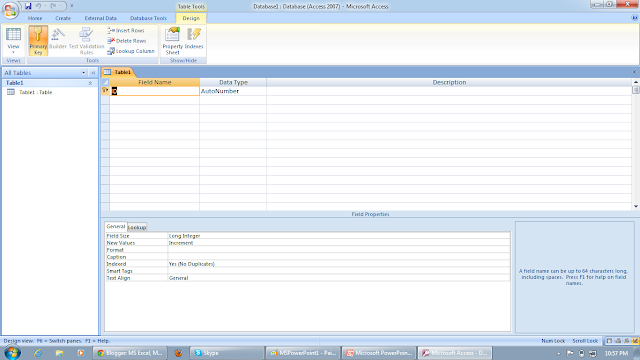Delete Rows from the table design
Screen dimensions: 640x360
(x=127, y=41)
